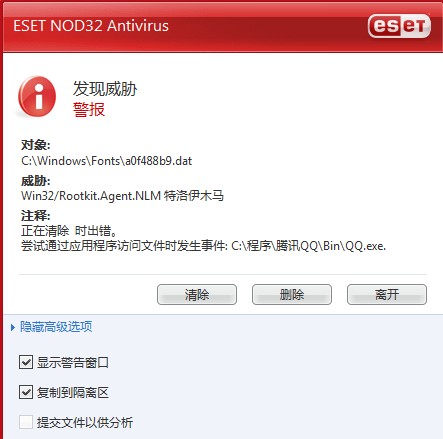Screen dimensions: 443x439
Task: Disable the 复制到隔离区 checkbox
Action: click(26, 392)
